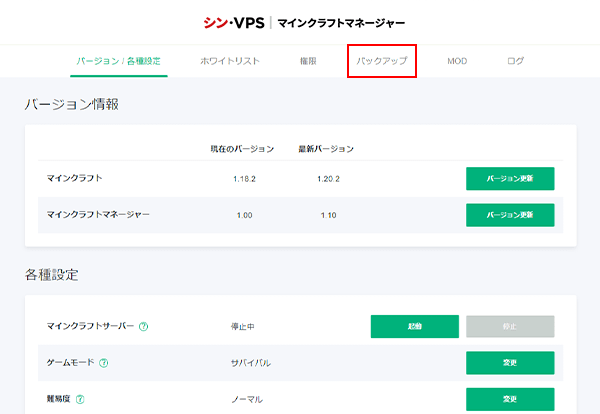Click the サバイバル game mode value
The image size is (600, 414).
pyautogui.click(x=251, y=363)
